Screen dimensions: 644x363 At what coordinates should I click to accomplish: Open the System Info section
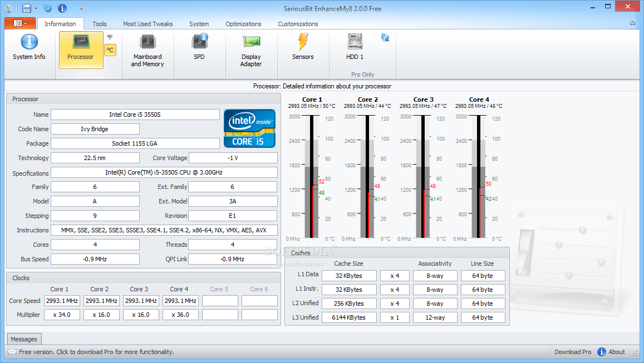pos(29,48)
